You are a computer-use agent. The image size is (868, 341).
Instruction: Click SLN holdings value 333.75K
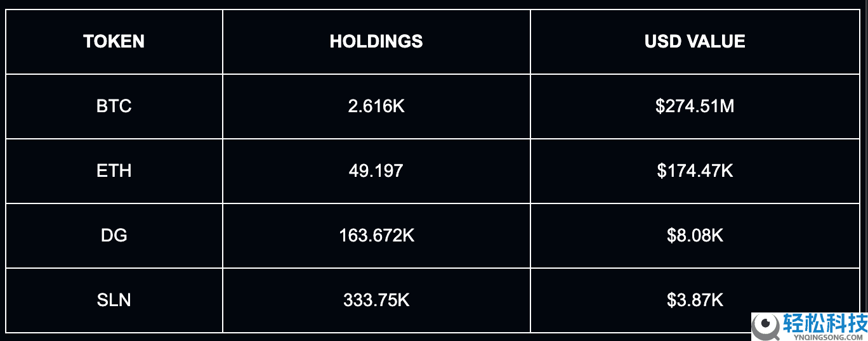click(376, 300)
